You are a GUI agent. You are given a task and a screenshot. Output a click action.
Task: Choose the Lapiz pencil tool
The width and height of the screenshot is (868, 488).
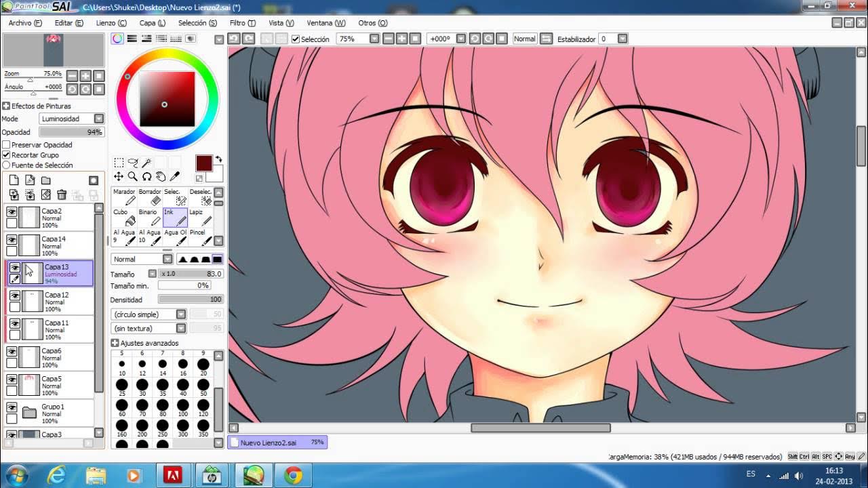point(200,217)
